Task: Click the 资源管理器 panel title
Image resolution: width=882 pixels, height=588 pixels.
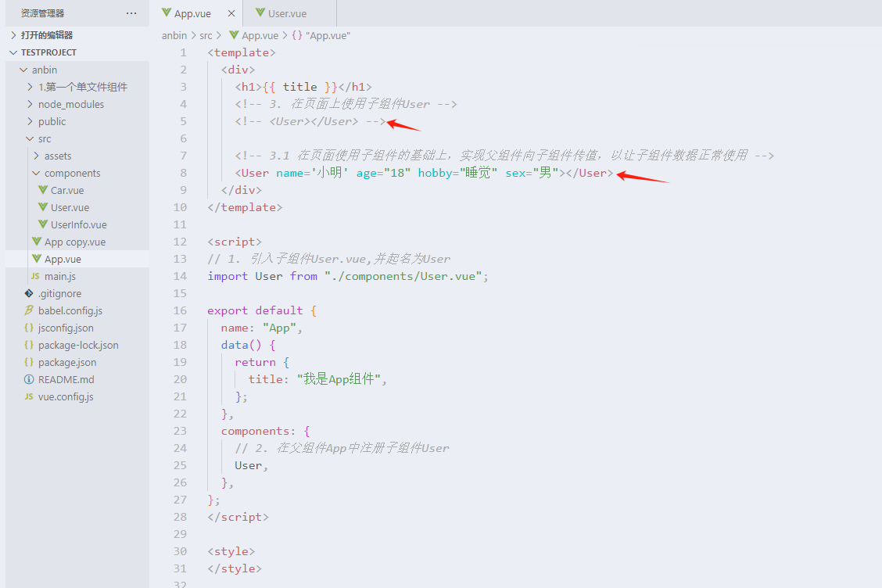Action: click(x=43, y=13)
